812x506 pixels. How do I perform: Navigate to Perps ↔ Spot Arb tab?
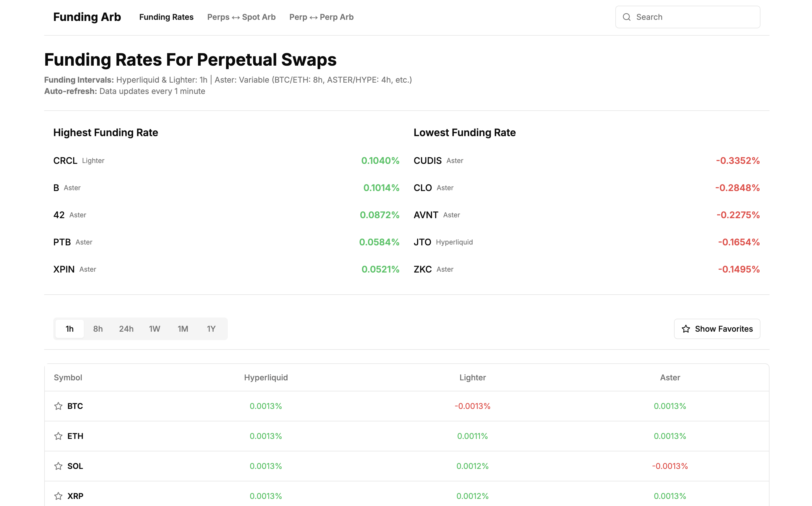pyautogui.click(x=241, y=17)
